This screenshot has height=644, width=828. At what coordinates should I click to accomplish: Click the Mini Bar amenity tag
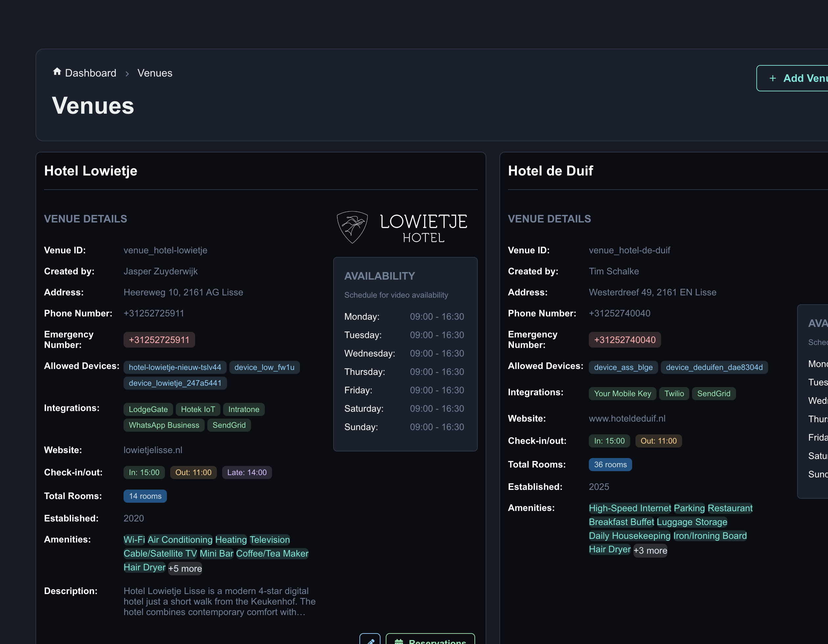point(217,553)
